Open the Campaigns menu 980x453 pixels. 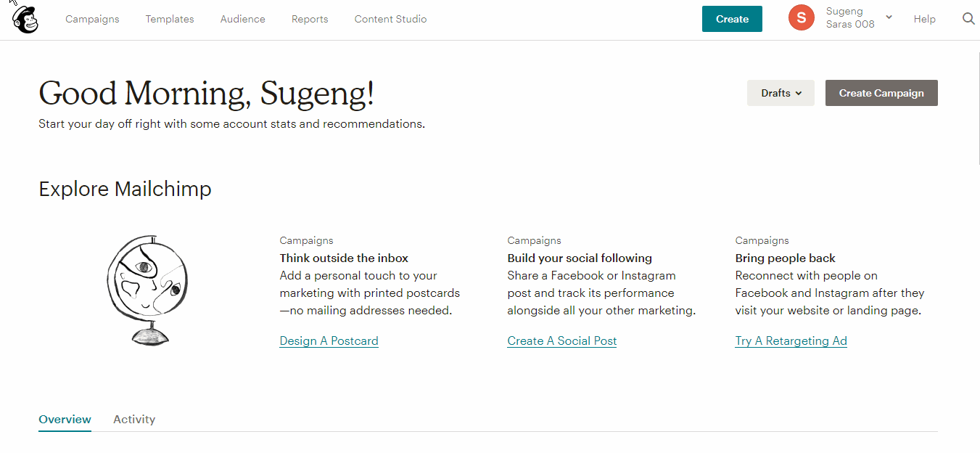coord(92,19)
